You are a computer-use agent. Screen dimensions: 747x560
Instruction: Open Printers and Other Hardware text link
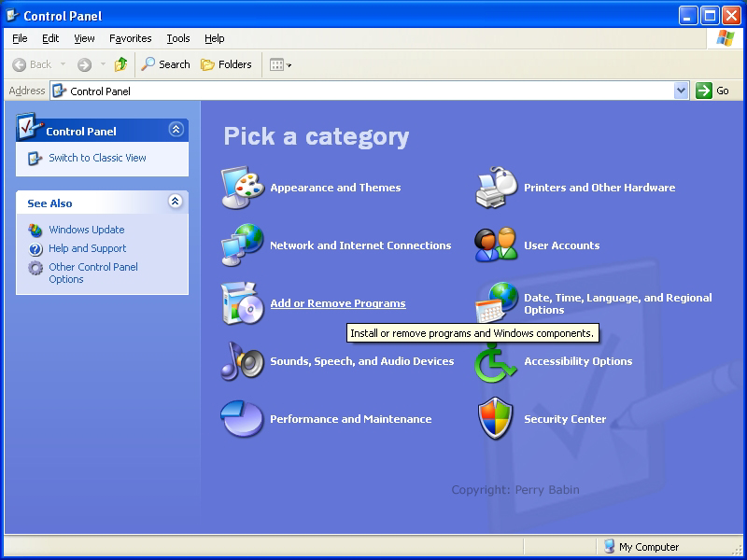(599, 188)
